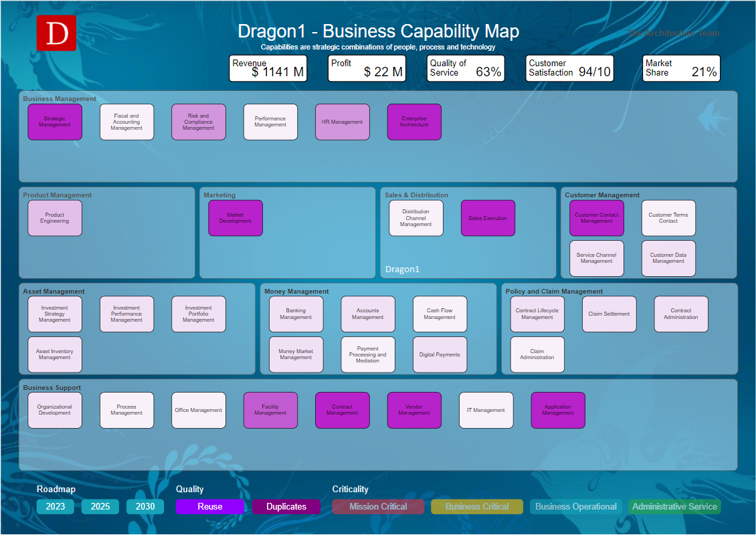Select the Market Development capability
Viewport: 756px width, 535px height.
[x=235, y=218]
